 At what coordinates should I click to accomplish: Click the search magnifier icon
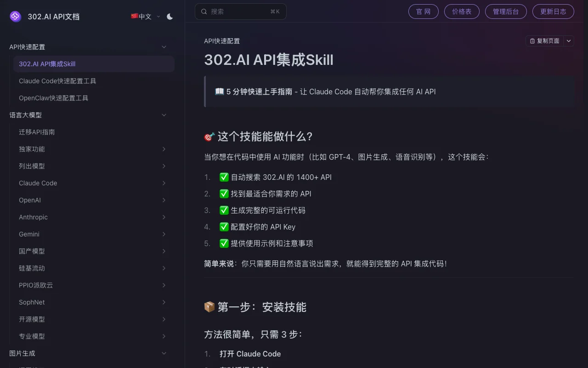(204, 11)
